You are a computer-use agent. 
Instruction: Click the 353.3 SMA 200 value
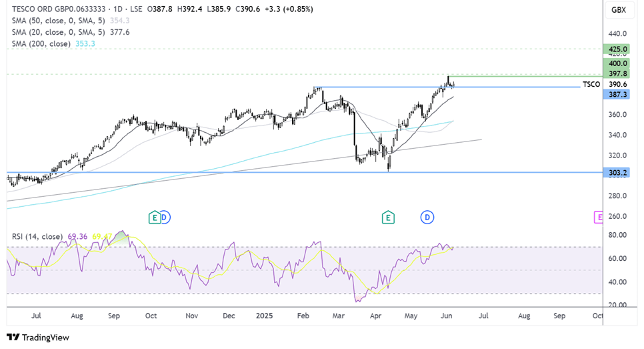click(x=85, y=43)
